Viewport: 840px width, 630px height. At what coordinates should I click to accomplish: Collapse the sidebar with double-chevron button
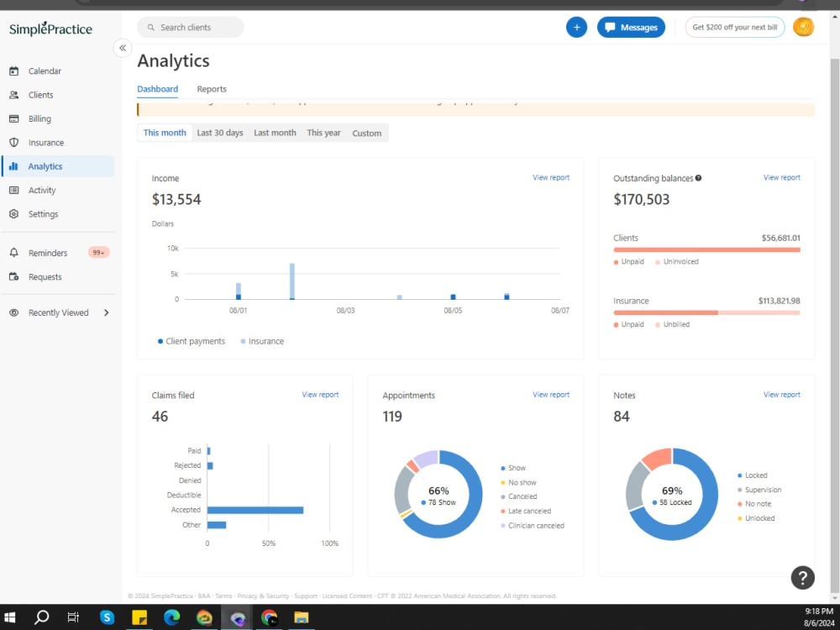click(123, 48)
